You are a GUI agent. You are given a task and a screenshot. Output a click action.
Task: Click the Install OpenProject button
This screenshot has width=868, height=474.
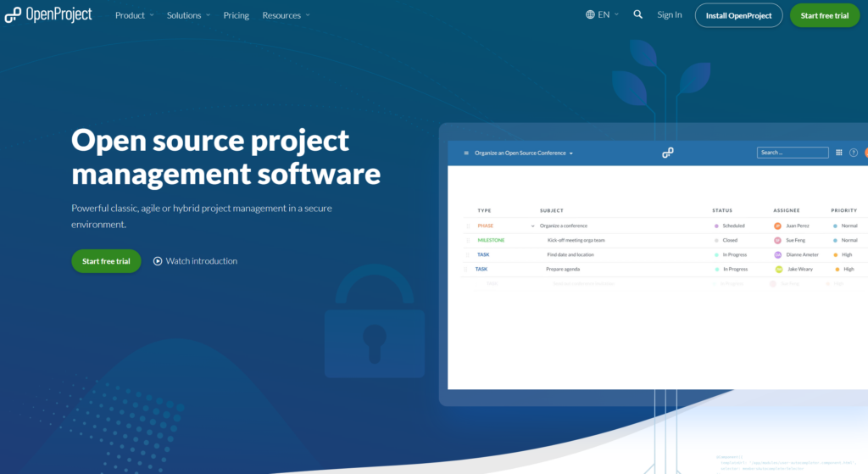(738, 15)
